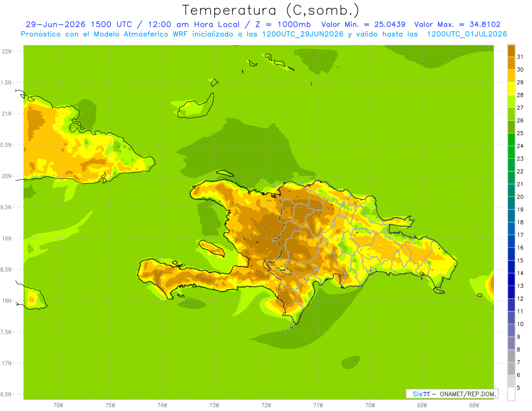Click the 70W longitude label
Viewport: 532px width, 411px height.
click(370, 406)
